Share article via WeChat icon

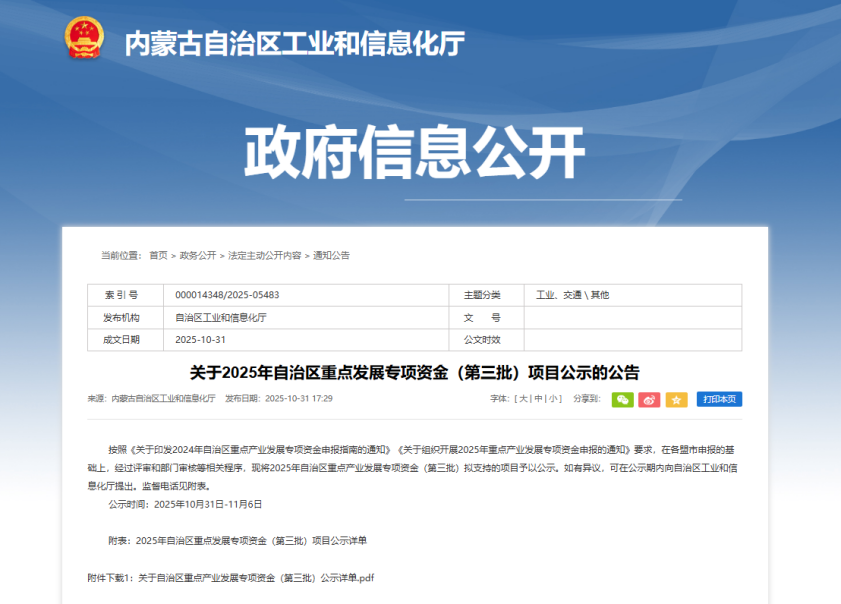[622, 399]
